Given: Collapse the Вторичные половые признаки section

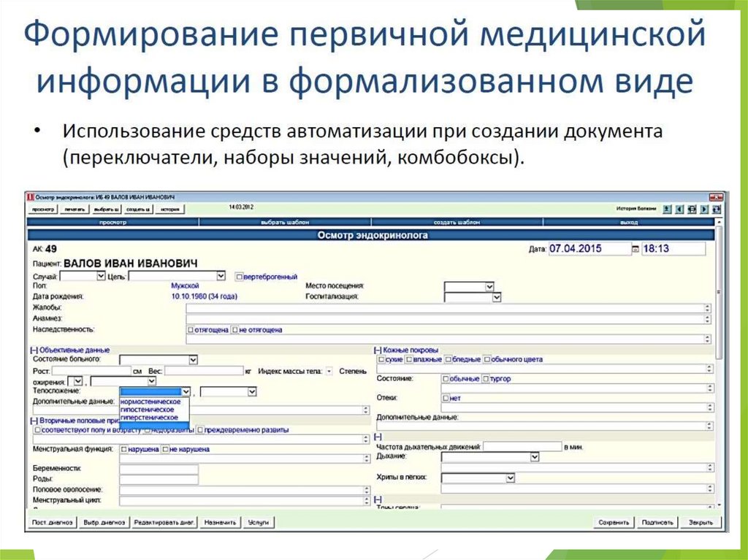Looking at the screenshot, I should 34,421.
